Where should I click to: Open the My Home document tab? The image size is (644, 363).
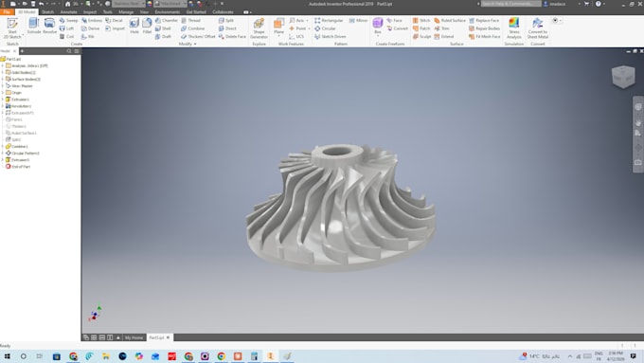click(x=134, y=337)
